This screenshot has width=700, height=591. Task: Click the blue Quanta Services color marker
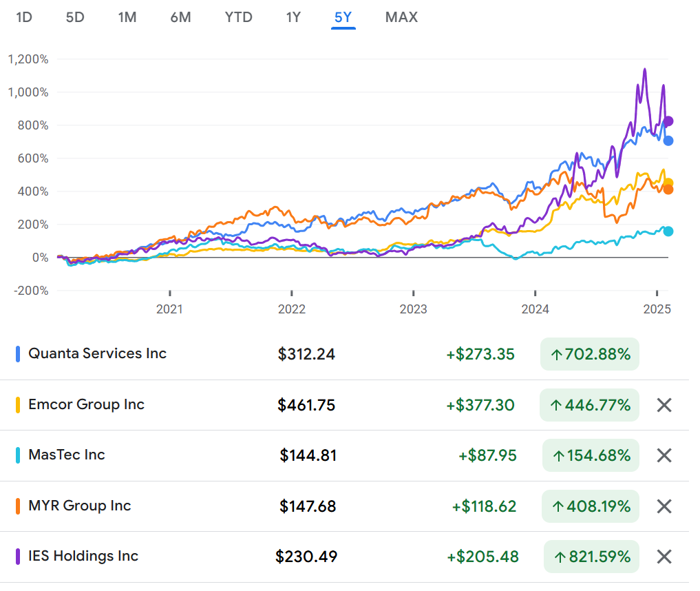click(18, 354)
